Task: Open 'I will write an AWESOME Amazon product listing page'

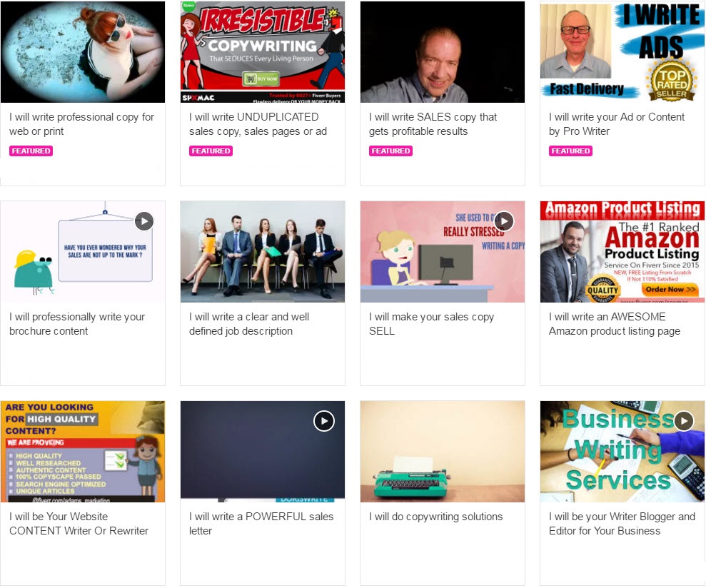Action: tap(614, 324)
